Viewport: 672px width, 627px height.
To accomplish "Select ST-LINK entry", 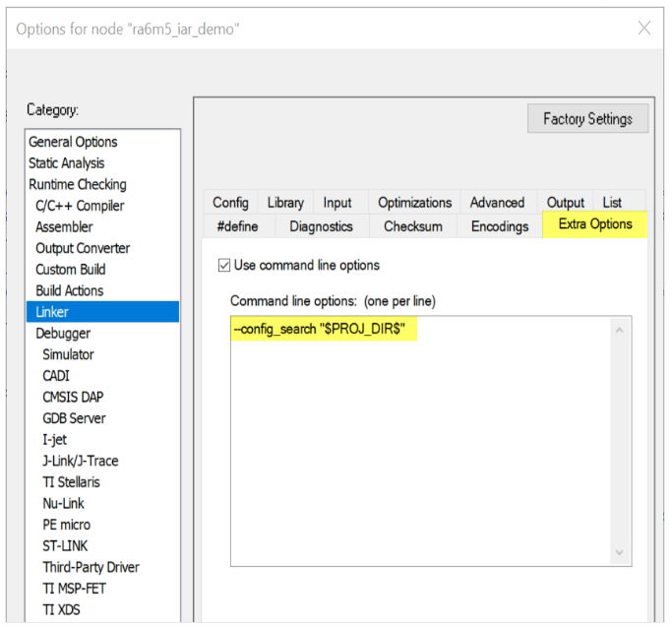I will (x=65, y=546).
